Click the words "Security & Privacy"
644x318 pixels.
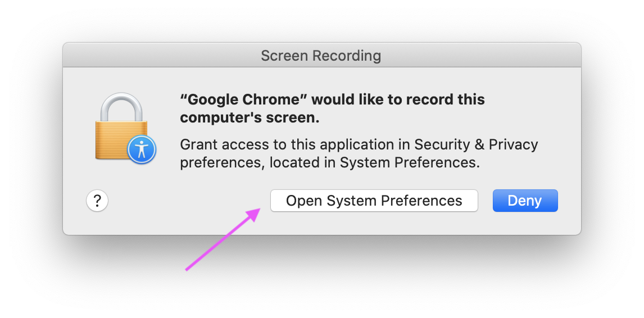click(x=476, y=144)
